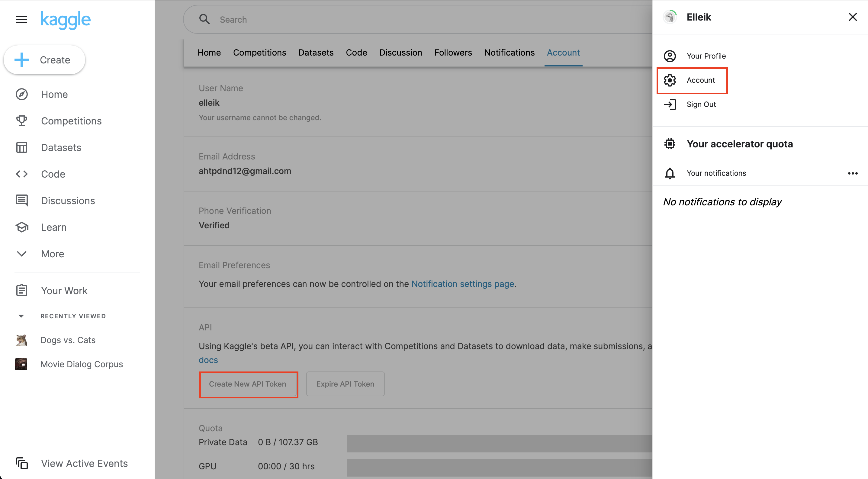Expand the More sidebar section
Screen dimensions: 868x479
click(x=21, y=254)
